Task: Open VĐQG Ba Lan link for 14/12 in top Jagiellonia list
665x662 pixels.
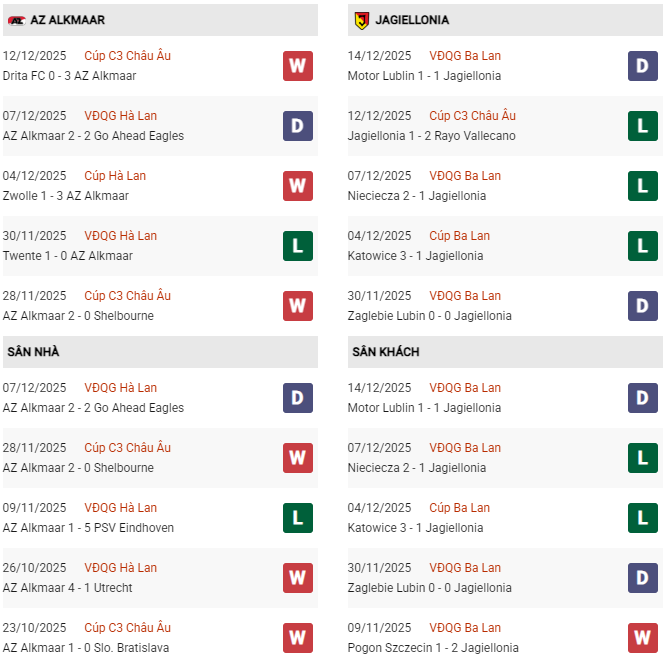Action: tap(465, 56)
